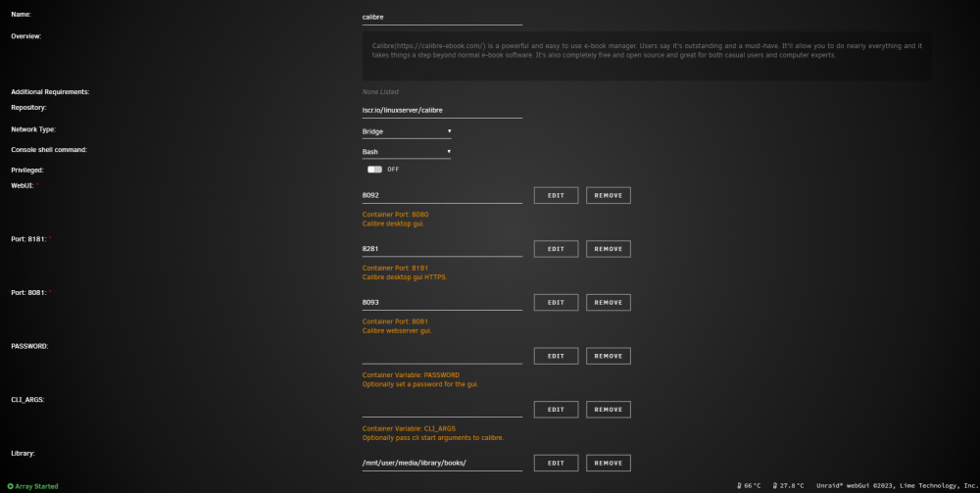Viewport: 980px width, 493px height.
Task: Click 'Container Variable: CLI_ARGS' text
Action: tap(409, 428)
